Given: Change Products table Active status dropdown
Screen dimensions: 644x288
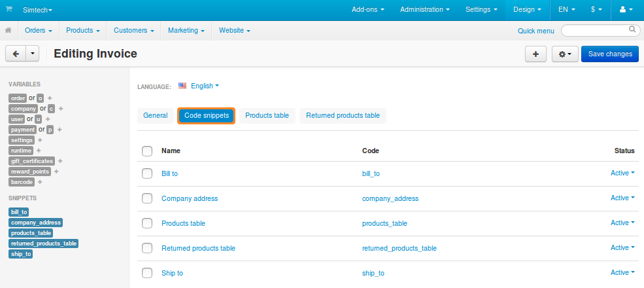Looking at the screenshot, I should point(622,223).
